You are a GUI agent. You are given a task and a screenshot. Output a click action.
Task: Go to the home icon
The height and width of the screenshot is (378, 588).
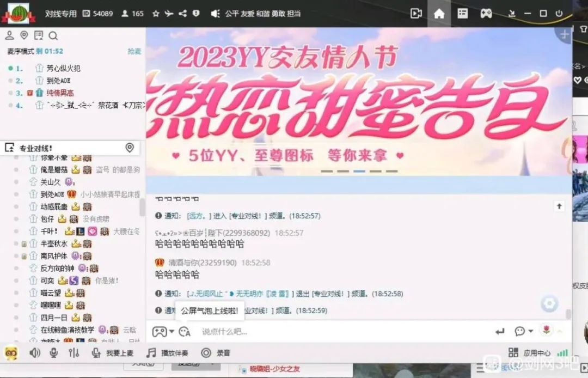tap(439, 14)
